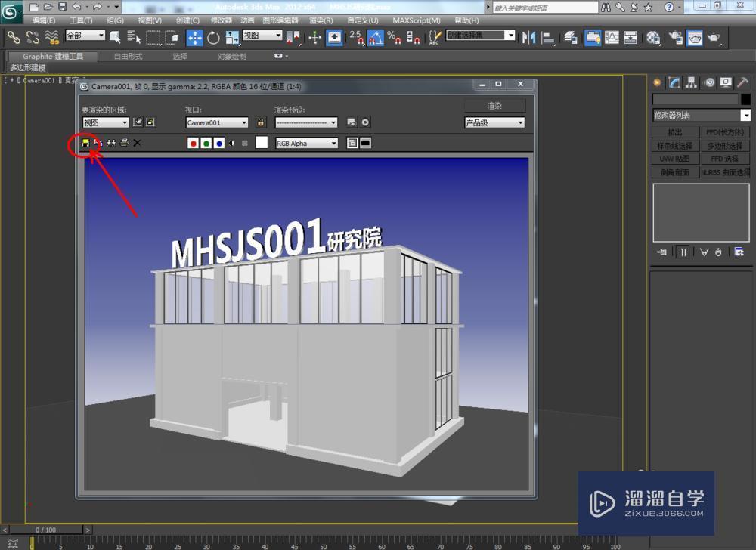The image size is (756, 550).
Task: Save the rendered image to a file
Action: point(85,143)
